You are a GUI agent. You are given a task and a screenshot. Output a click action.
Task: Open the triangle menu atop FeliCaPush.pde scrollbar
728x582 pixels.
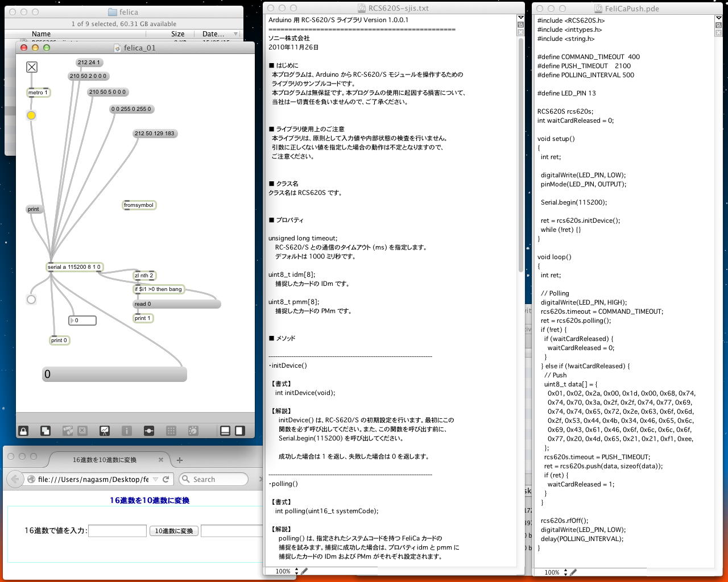pyautogui.click(x=718, y=18)
